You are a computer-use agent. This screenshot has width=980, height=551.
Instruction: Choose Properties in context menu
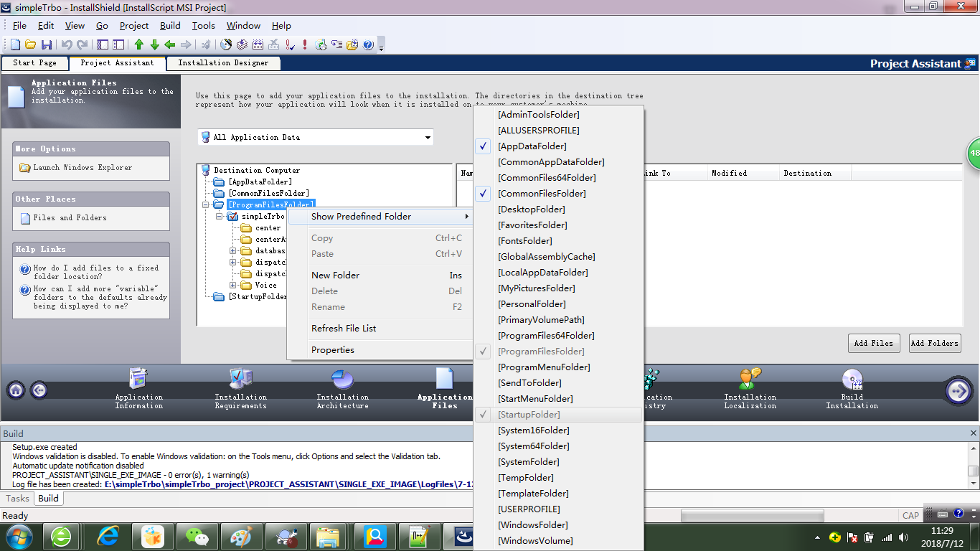pos(380,349)
